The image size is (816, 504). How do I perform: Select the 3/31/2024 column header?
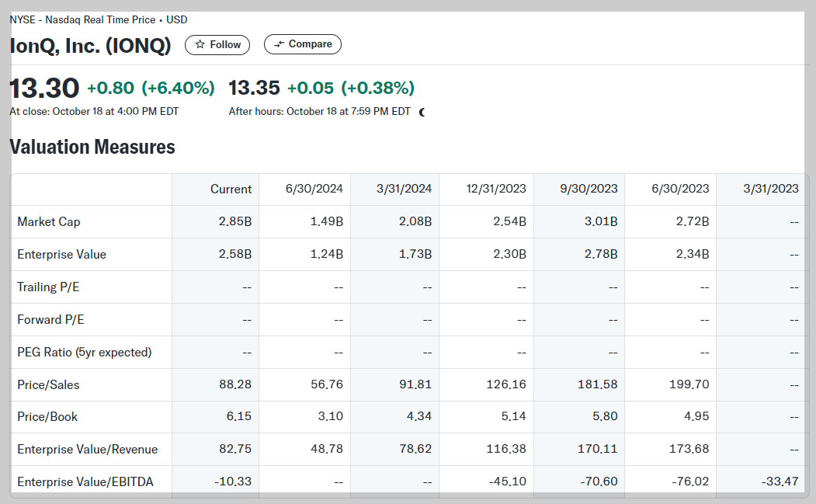pos(404,189)
